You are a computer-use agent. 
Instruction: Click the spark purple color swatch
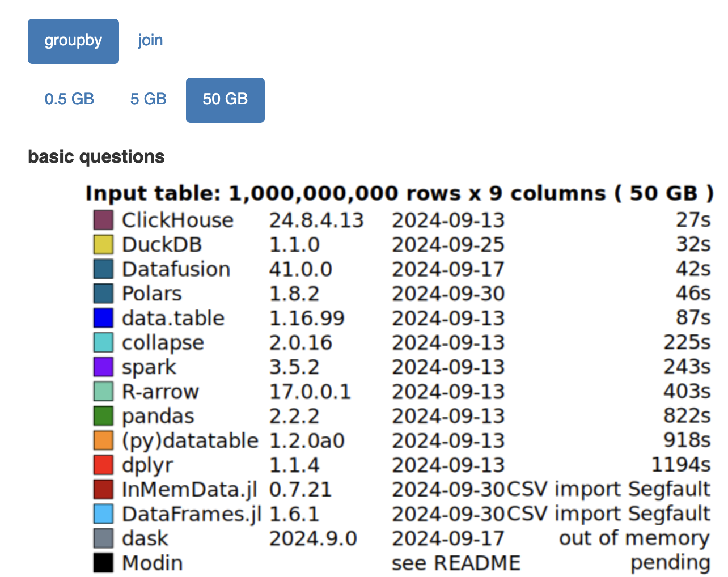click(x=103, y=367)
